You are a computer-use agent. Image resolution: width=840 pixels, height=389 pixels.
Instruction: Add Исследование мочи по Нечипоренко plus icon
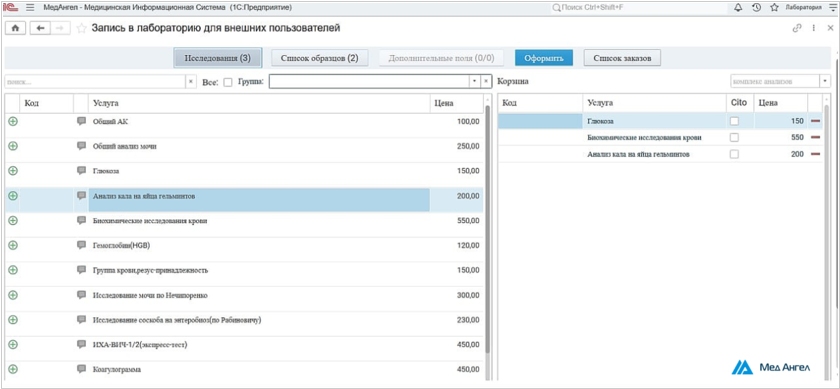tap(13, 295)
